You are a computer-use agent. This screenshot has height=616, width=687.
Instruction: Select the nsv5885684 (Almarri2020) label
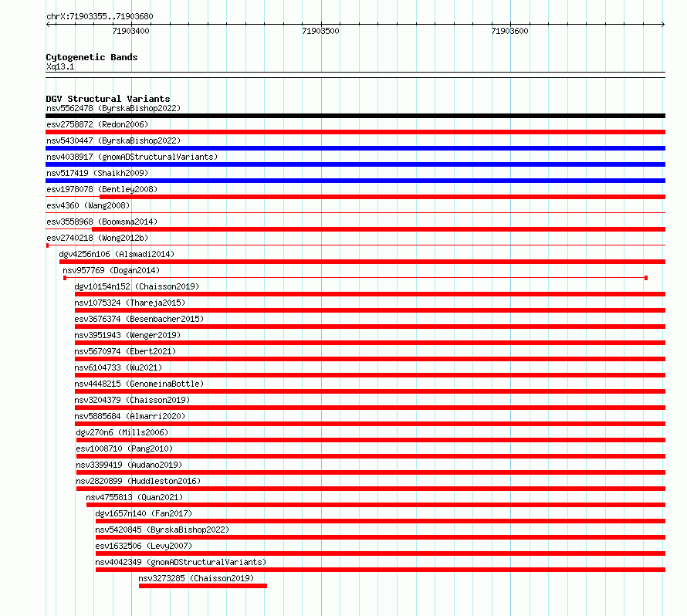point(130,416)
